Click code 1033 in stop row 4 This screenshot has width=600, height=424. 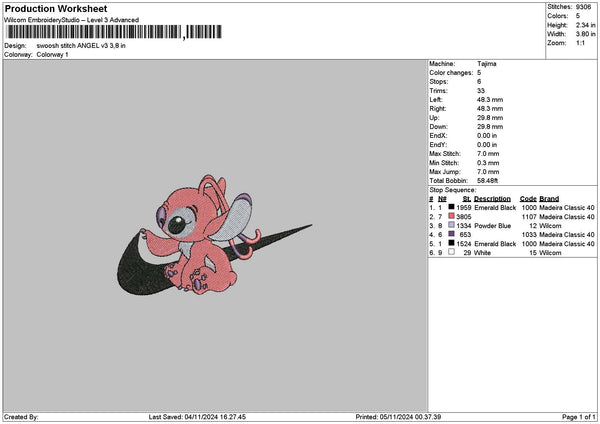pos(529,235)
